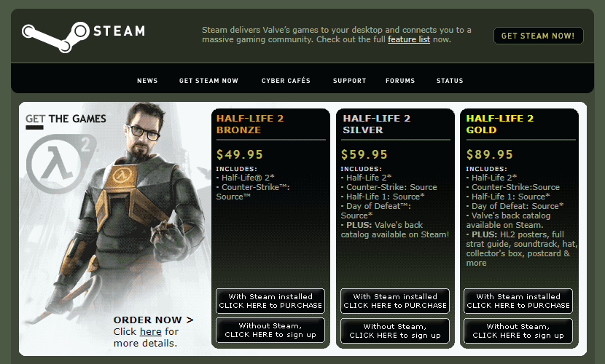Click 'PLUS: HL2 posters' line in Gold
The width and height of the screenshot is (605, 364).
point(515,234)
